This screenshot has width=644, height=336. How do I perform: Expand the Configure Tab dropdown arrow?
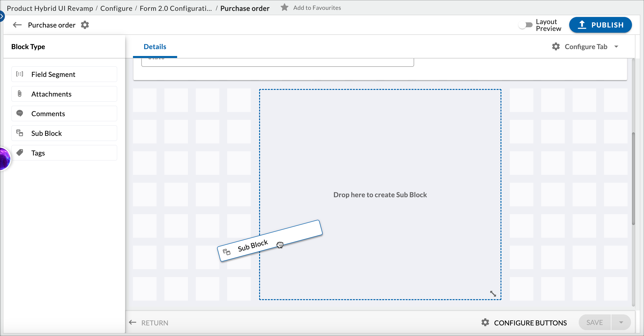point(616,47)
